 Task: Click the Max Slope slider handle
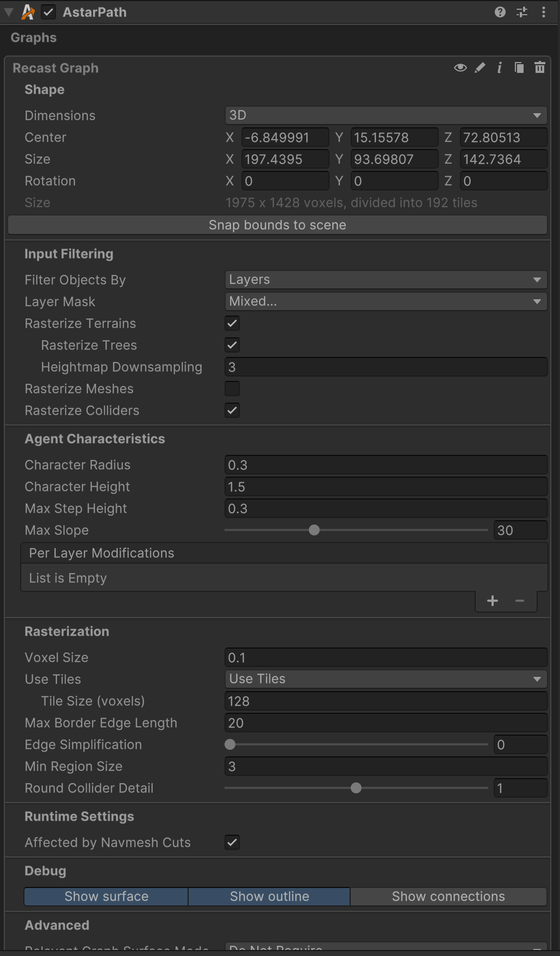pyautogui.click(x=314, y=530)
